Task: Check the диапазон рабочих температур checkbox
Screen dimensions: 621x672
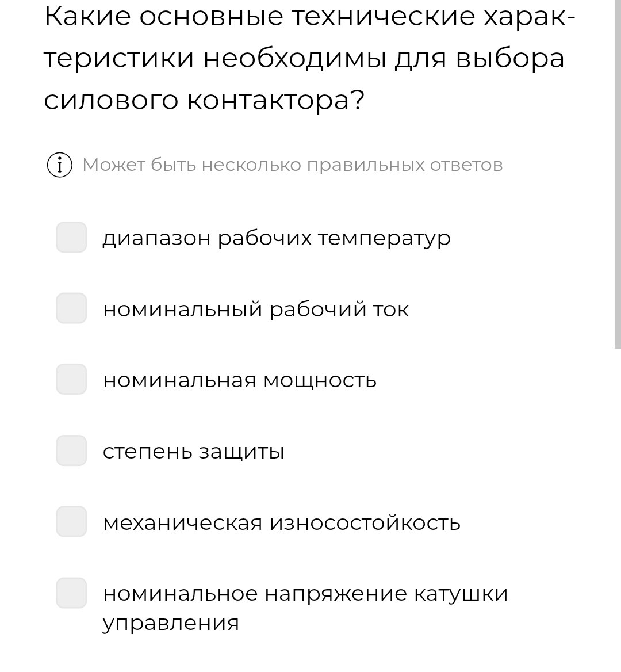Action: pos(71,237)
